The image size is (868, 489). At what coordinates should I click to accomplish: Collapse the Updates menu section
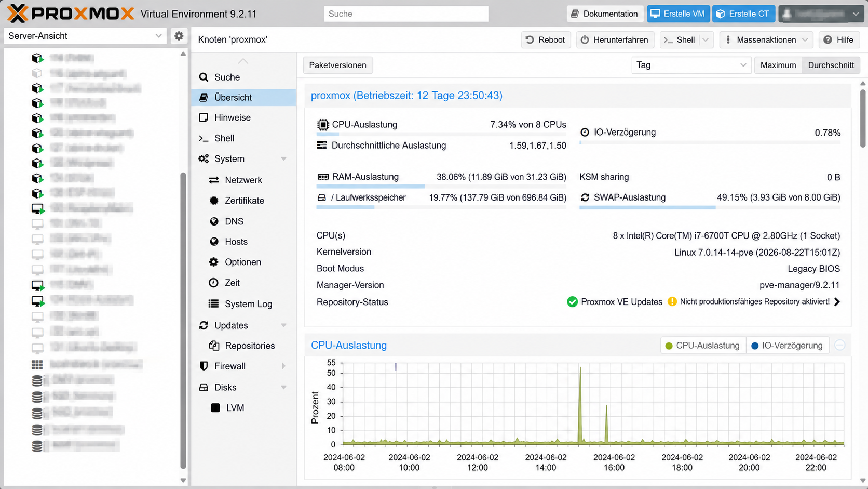[283, 325]
